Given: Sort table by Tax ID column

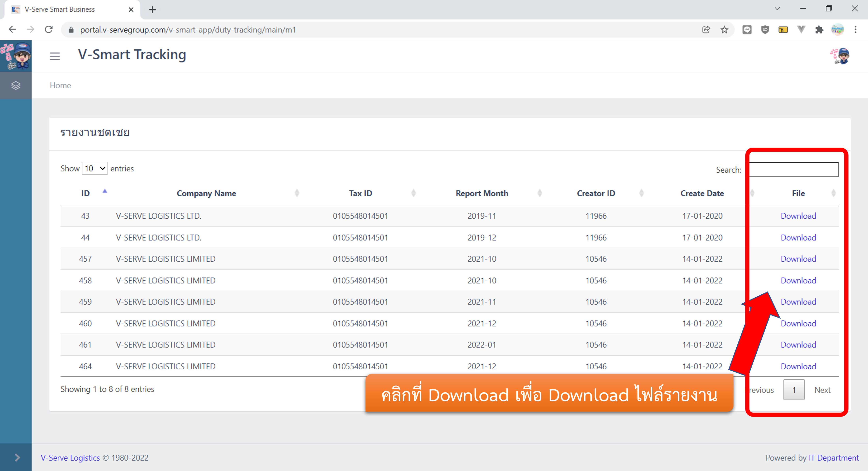Looking at the screenshot, I should [x=361, y=193].
